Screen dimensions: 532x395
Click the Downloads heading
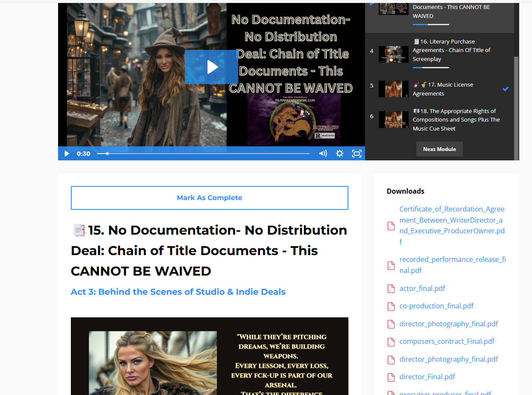coord(406,191)
